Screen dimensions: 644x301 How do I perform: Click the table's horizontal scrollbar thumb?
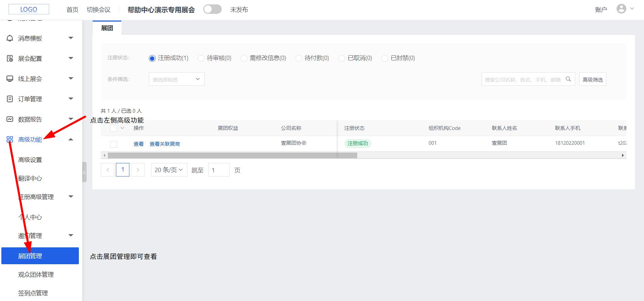pyautogui.click(x=232, y=156)
